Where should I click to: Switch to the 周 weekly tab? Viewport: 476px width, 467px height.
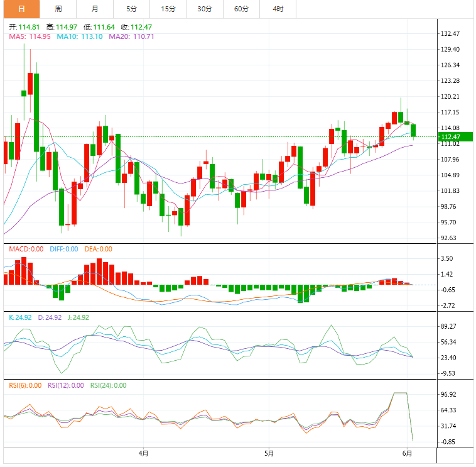pos(58,9)
